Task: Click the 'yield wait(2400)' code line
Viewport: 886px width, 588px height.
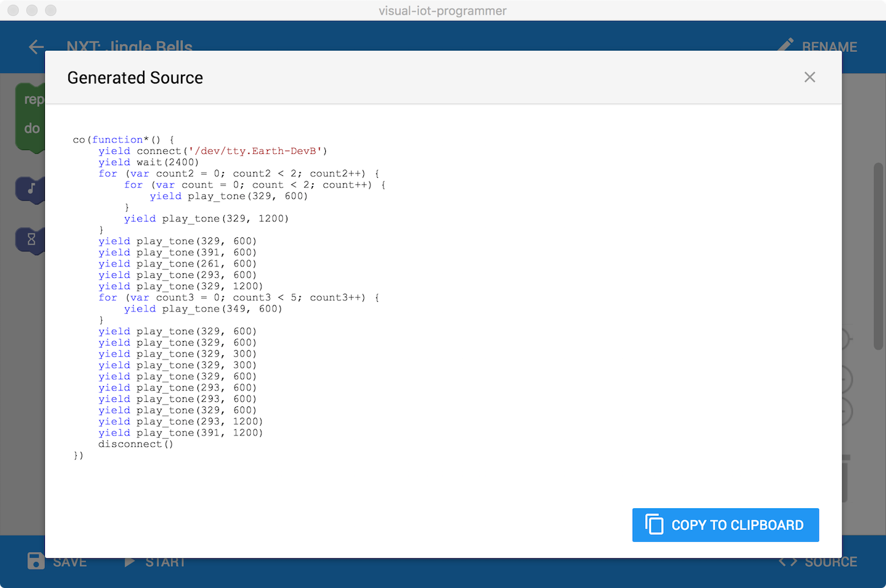Action: pyautogui.click(x=149, y=162)
